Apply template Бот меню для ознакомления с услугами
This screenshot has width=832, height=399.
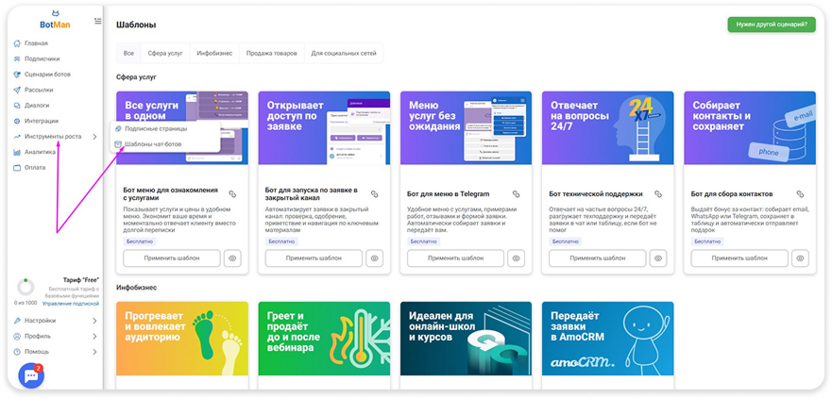click(172, 258)
